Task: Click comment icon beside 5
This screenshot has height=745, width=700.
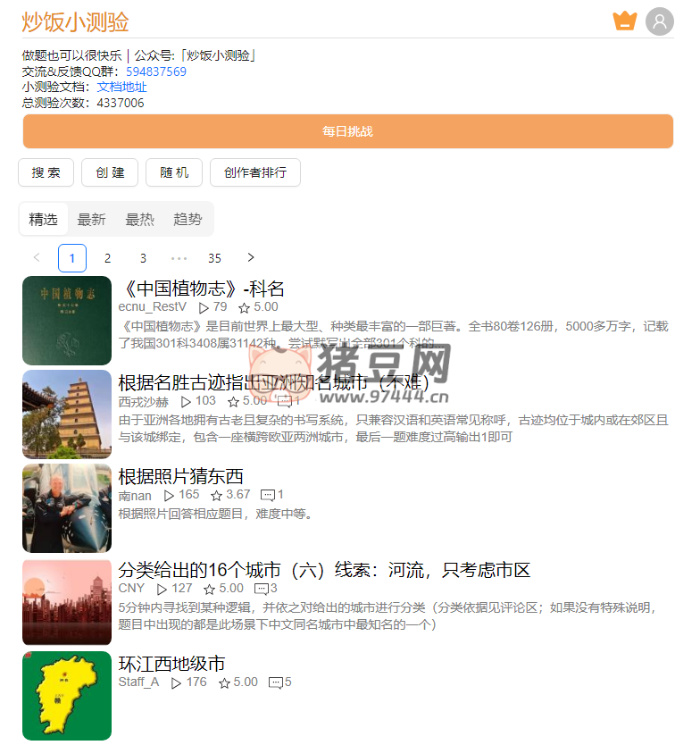Action: (276, 682)
